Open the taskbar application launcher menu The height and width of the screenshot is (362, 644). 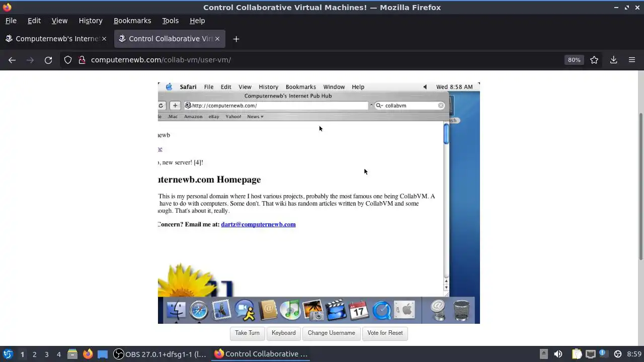[x=8, y=354]
